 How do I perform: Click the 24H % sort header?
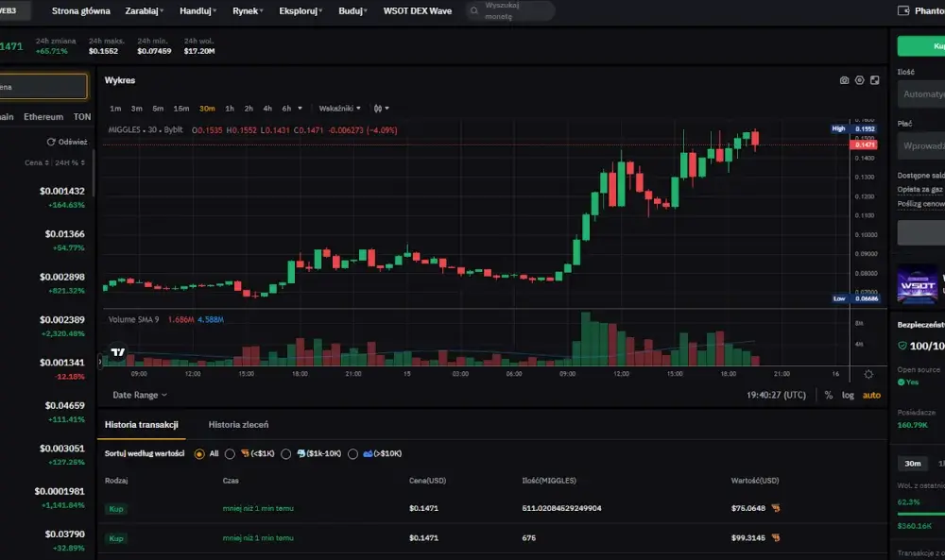coord(70,162)
